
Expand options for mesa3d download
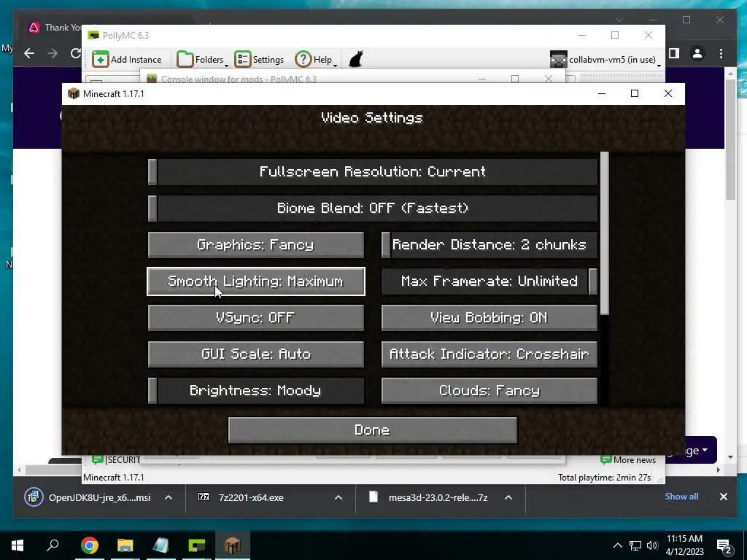[x=508, y=497]
